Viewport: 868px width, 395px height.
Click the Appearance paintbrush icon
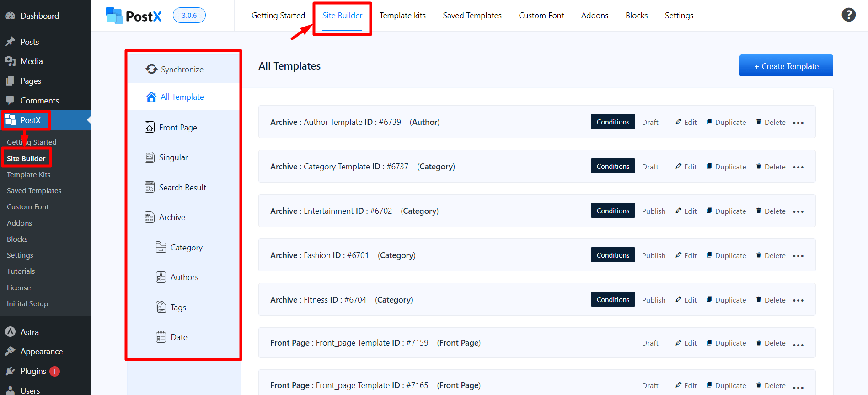11,351
